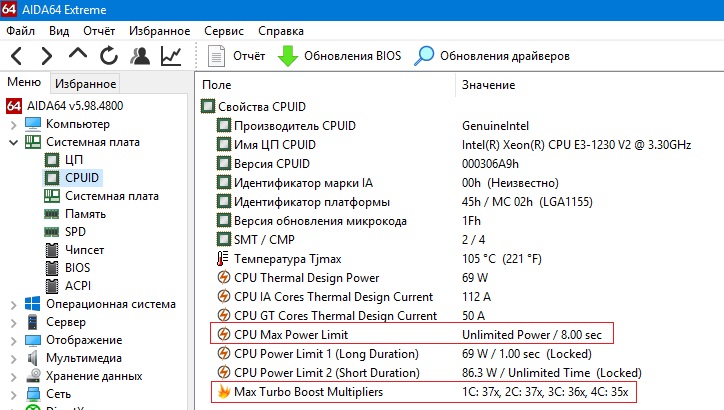Switch to the Избранное tab
Image resolution: width=724 pixels, height=410 pixels.
(85, 84)
